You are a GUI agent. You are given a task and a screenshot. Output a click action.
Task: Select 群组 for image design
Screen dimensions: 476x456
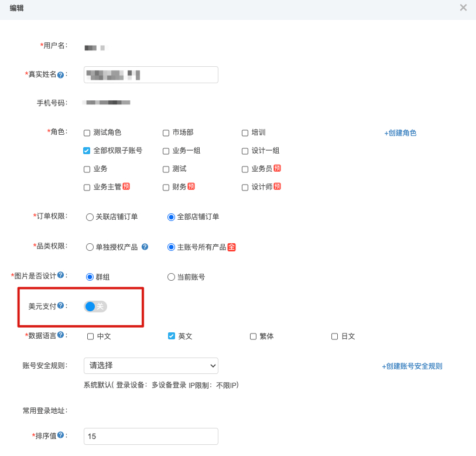(90, 277)
